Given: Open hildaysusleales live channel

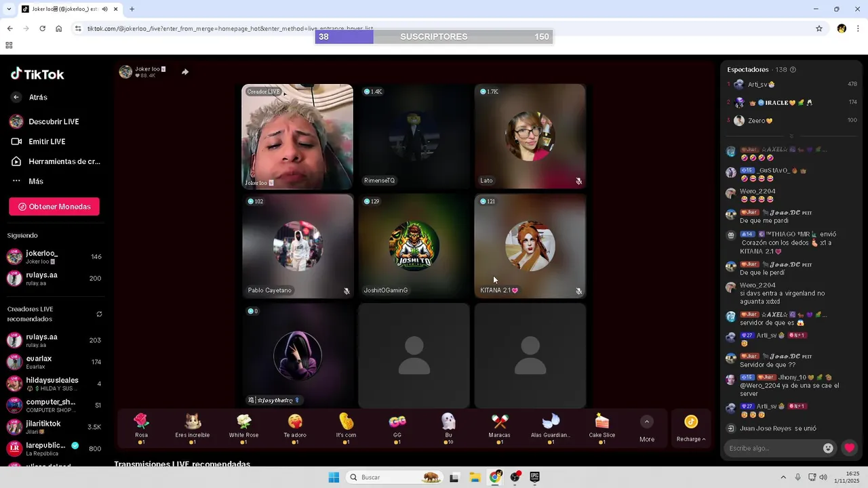Looking at the screenshot, I should 54,384.
